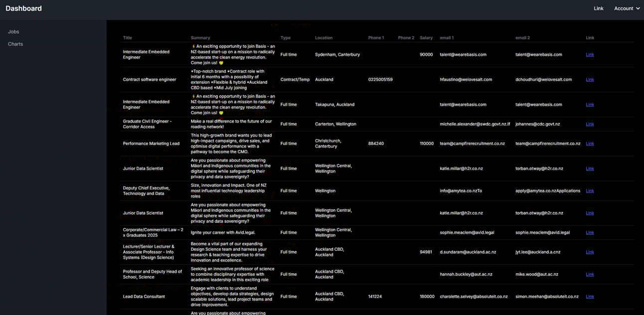Click the Summary column header
Screen dimensions: 644x315
tap(200, 38)
